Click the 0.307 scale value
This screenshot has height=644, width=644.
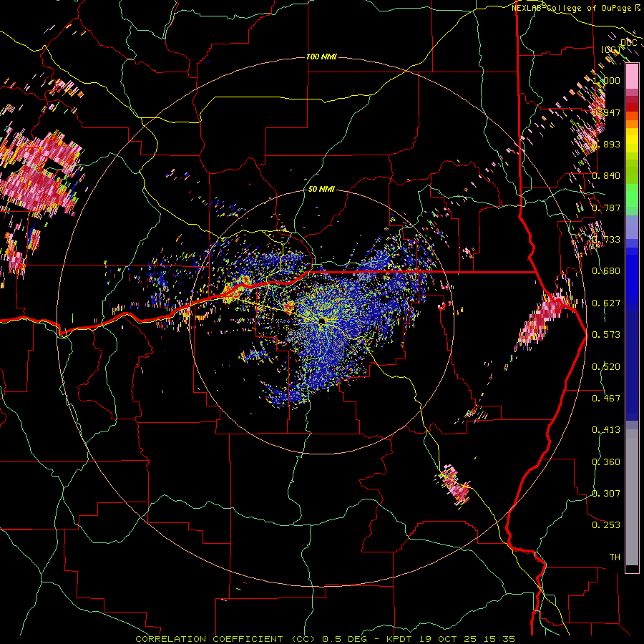click(607, 493)
